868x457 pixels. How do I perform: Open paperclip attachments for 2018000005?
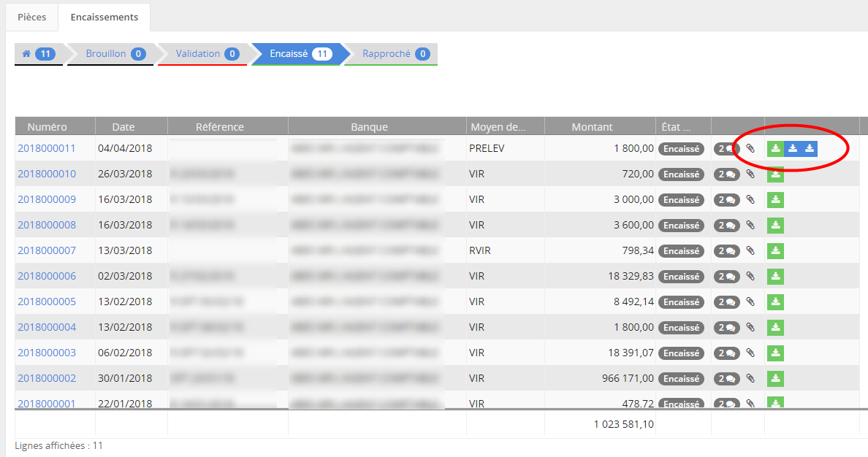(750, 302)
